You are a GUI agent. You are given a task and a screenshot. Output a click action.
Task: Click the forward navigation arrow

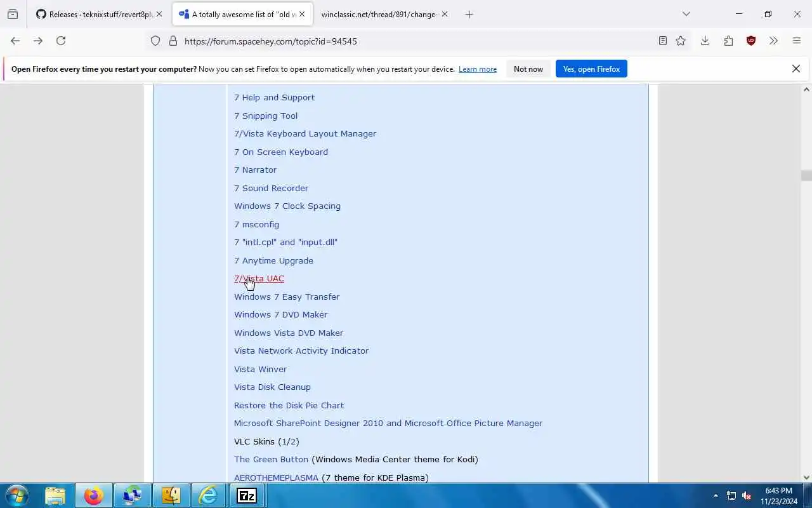pyautogui.click(x=38, y=41)
